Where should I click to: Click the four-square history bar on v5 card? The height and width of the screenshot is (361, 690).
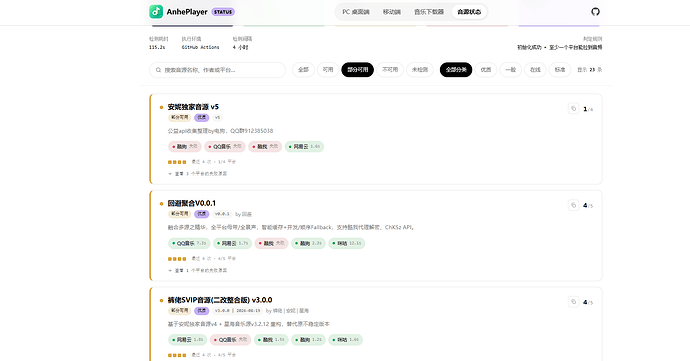tap(177, 162)
